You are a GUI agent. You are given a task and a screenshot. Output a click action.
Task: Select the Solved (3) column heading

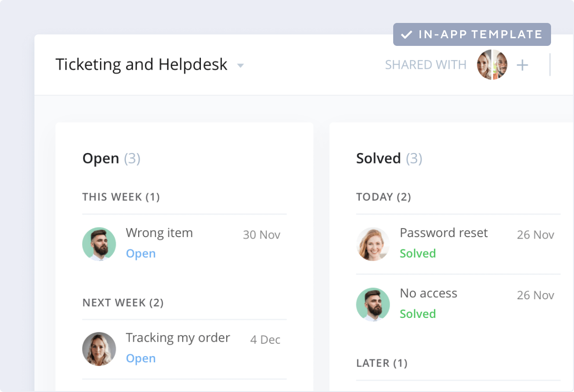pos(389,158)
